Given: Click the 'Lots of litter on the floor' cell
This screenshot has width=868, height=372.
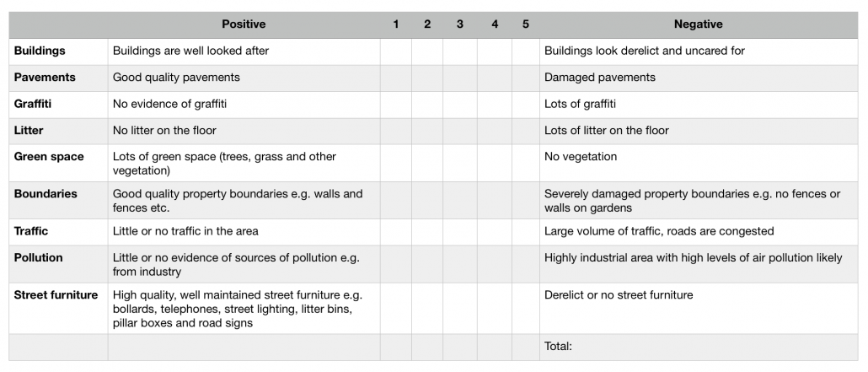Looking at the screenshot, I should 607,131.
